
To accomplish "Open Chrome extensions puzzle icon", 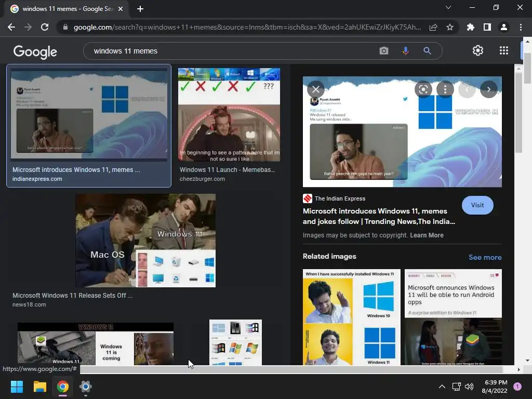I will coord(471,27).
